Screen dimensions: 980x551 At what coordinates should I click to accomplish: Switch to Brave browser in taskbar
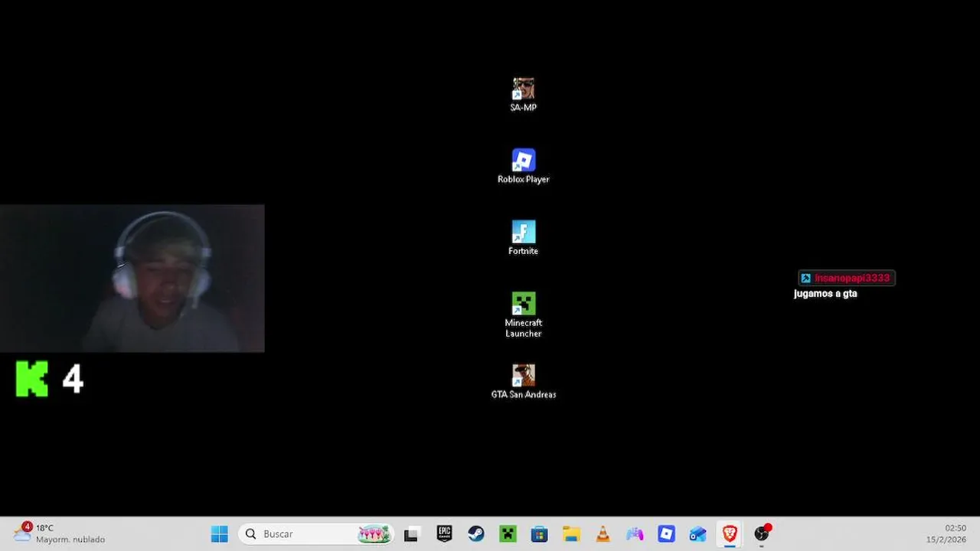click(x=730, y=533)
